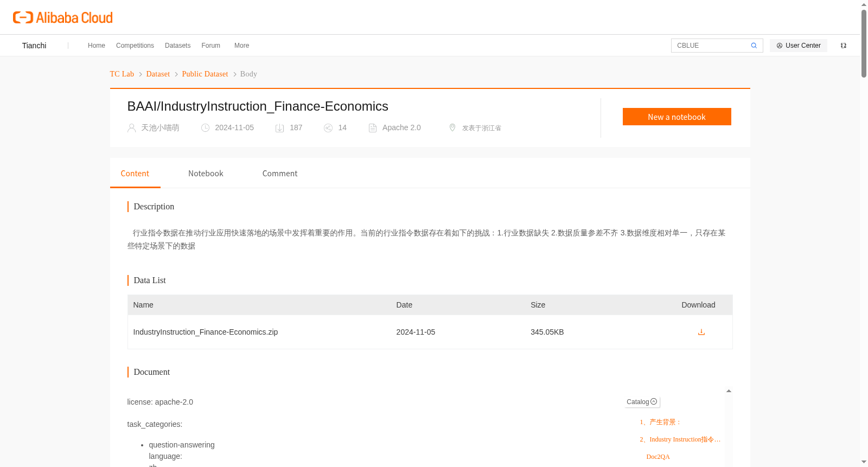This screenshot has height=467, width=868.
Task: Click the New a notebook button
Action: tap(677, 117)
